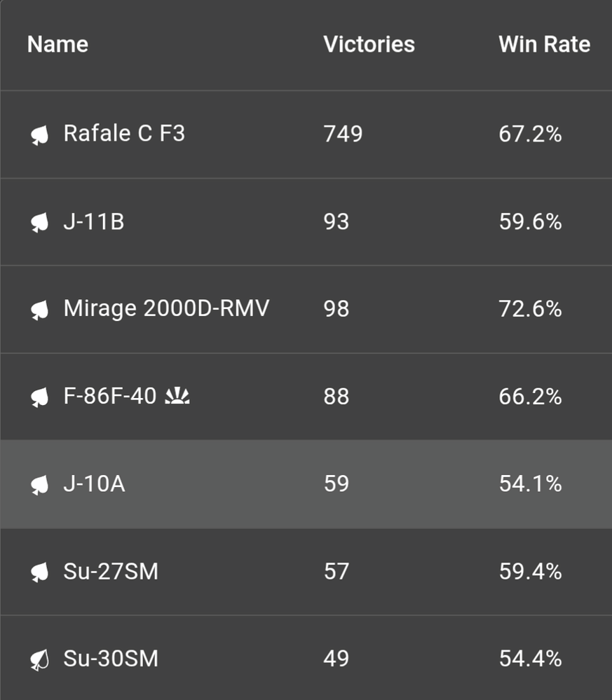Click the 72.6% win rate value
This screenshot has width=612, height=700.
coord(530,308)
